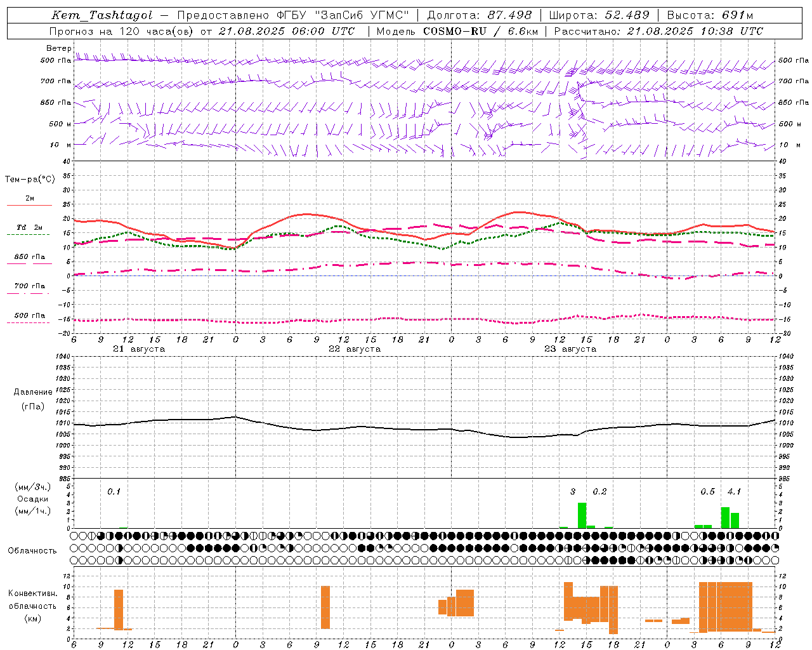Click the 0.5 precipitation total

[707, 491]
